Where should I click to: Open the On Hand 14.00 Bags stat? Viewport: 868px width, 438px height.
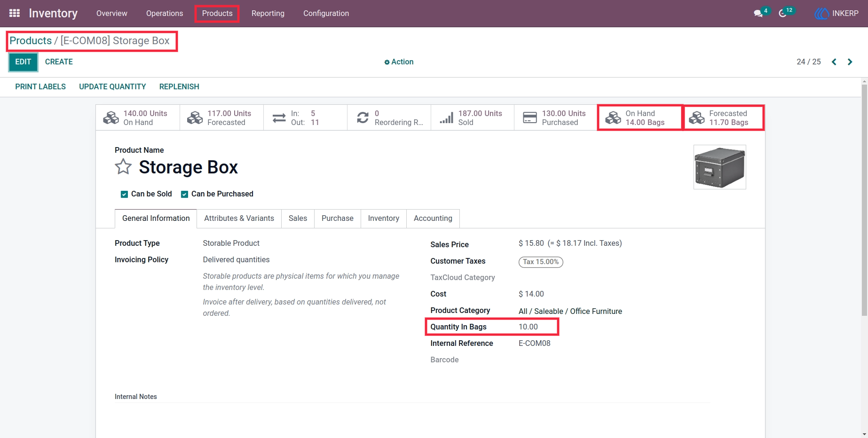(x=639, y=117)
